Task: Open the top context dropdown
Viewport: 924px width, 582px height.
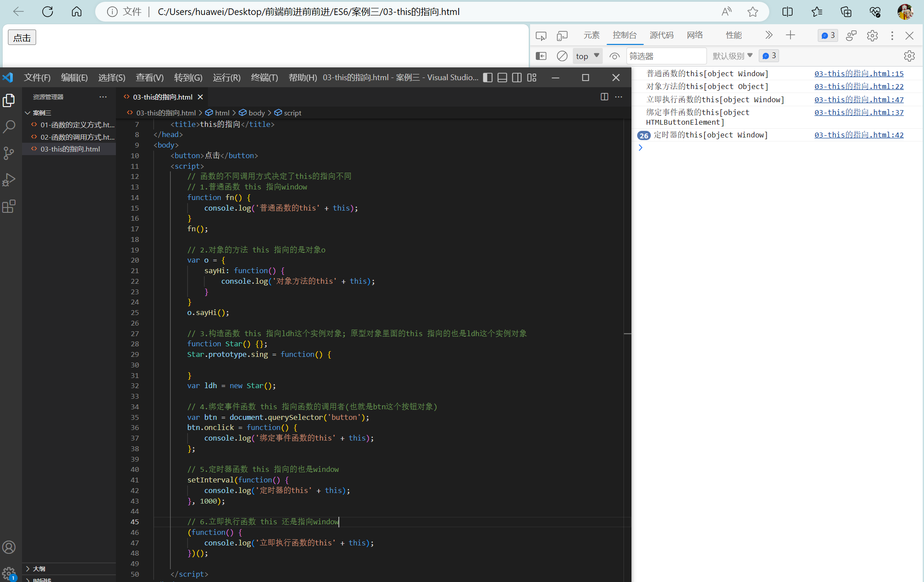Action: pyautogui.click(x=588, y=56)
